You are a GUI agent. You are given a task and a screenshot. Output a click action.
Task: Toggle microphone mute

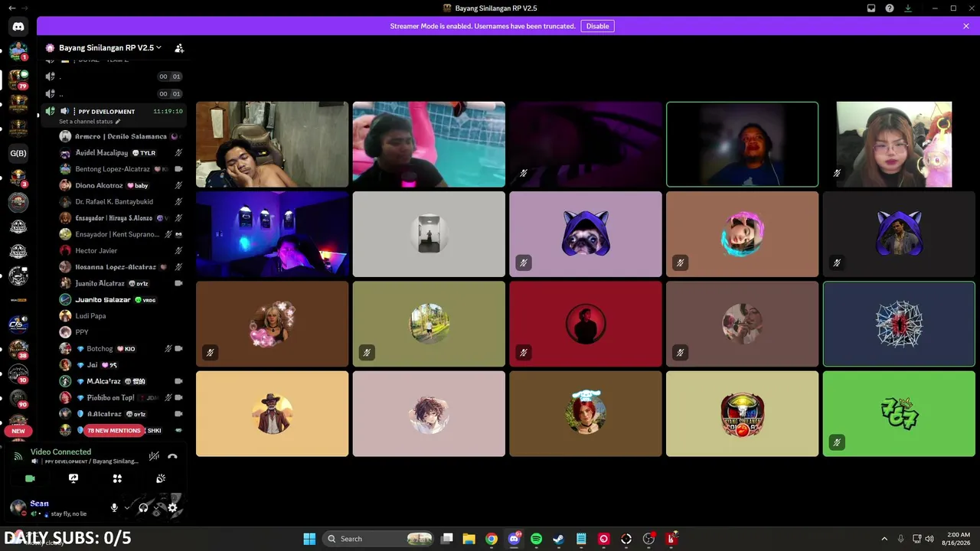click(x=114, y=507)
